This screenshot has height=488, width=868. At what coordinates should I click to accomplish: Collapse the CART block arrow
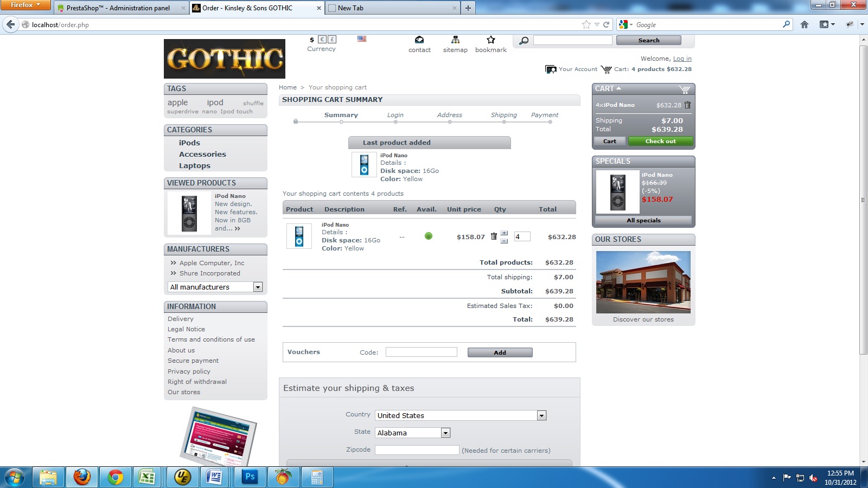tap(618, 88)
